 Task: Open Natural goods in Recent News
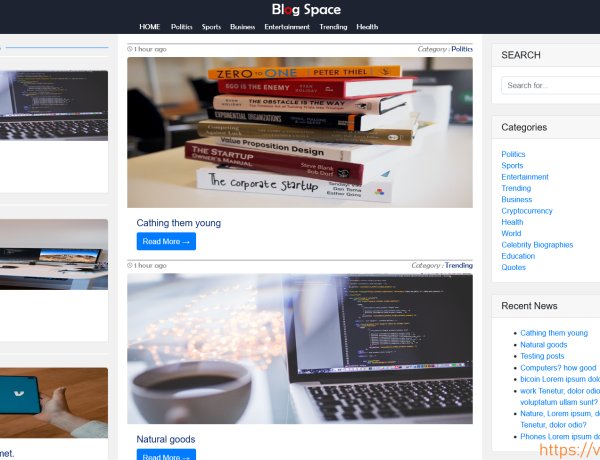click(543, 345)
